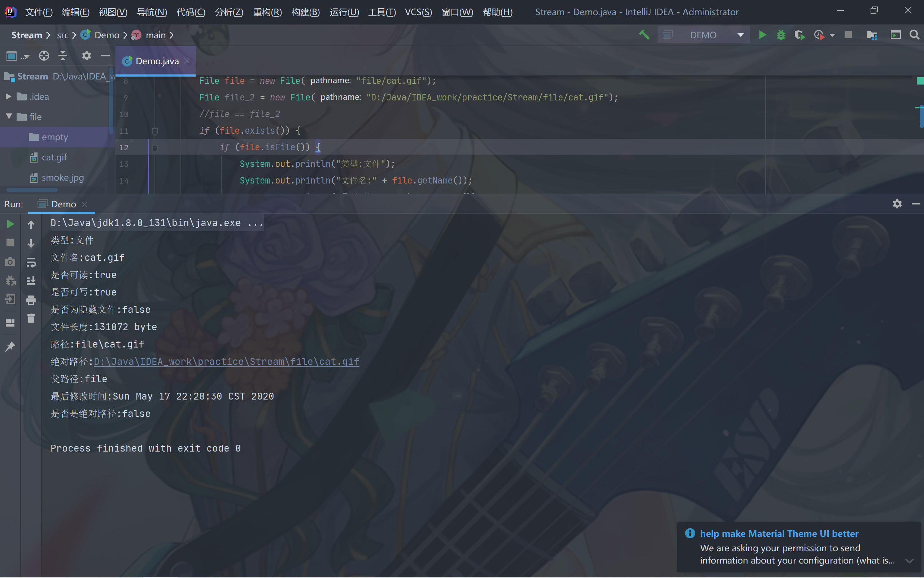The width and height of the screenshot is (924, 578).
Task: Click main method in breadcrumb
Action: [149, 35]
